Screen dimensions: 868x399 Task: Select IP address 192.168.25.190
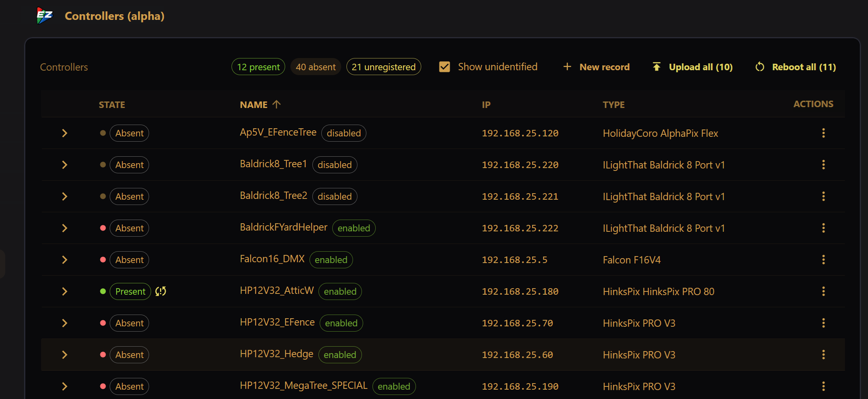pyautogui.click(x=520, y=386)
